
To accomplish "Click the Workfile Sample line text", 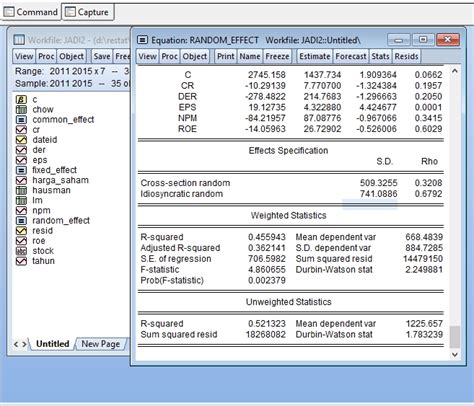I will coord(72,83).
